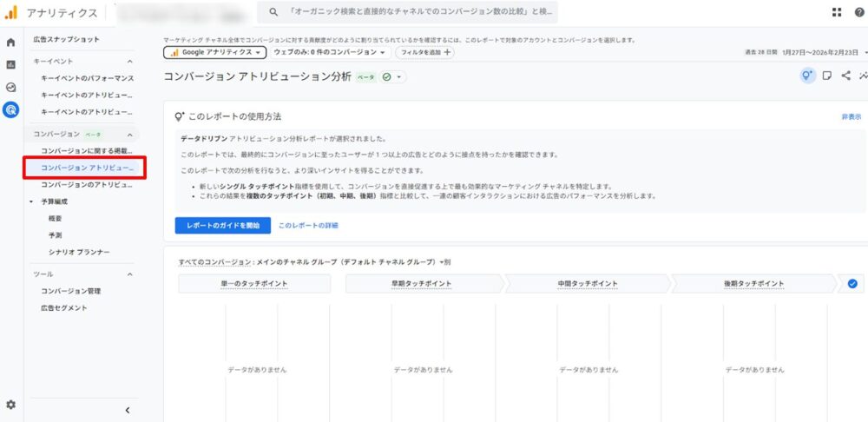Select コンバージョン管理 in the sidebar

point(71,291)
